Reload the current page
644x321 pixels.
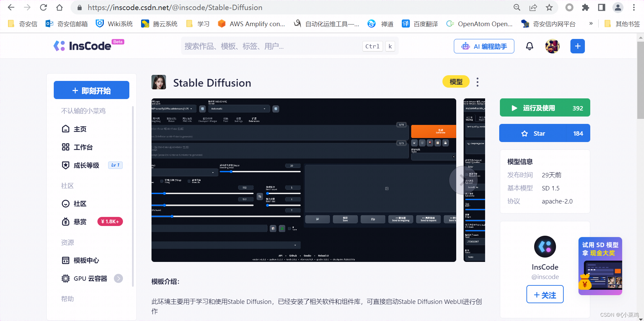click(43, 7)
